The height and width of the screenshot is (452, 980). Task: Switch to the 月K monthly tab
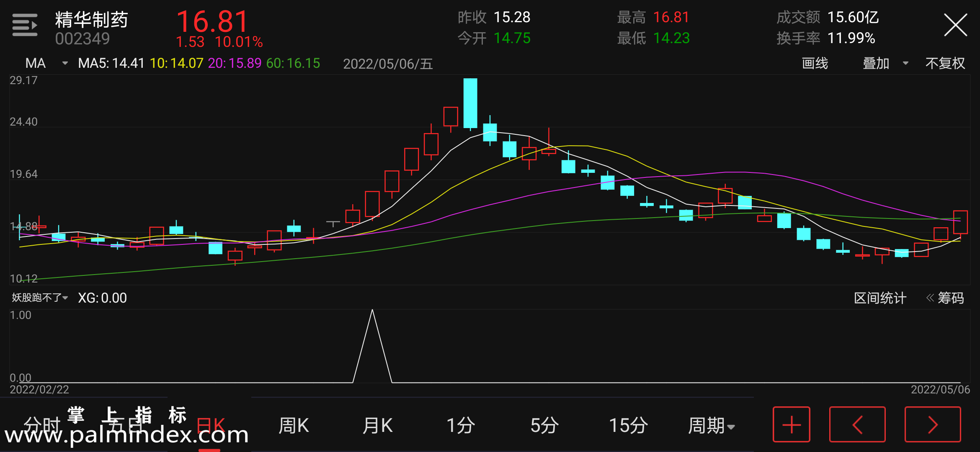pyautogui.click(x=377, y=426)
